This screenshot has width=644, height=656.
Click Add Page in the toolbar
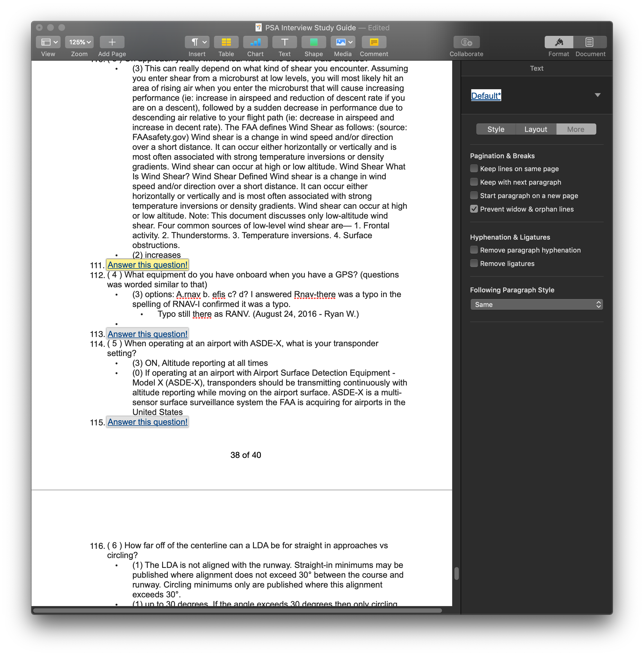[x=112, y=42]
